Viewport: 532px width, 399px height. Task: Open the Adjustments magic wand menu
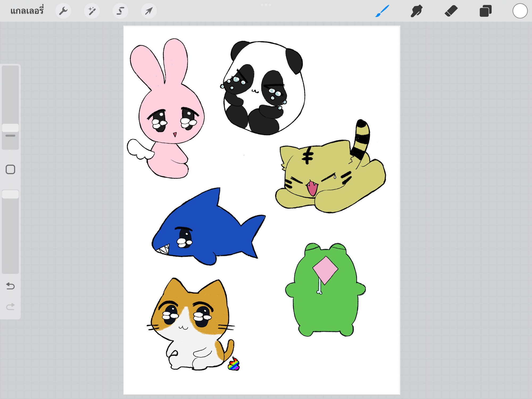92,11
